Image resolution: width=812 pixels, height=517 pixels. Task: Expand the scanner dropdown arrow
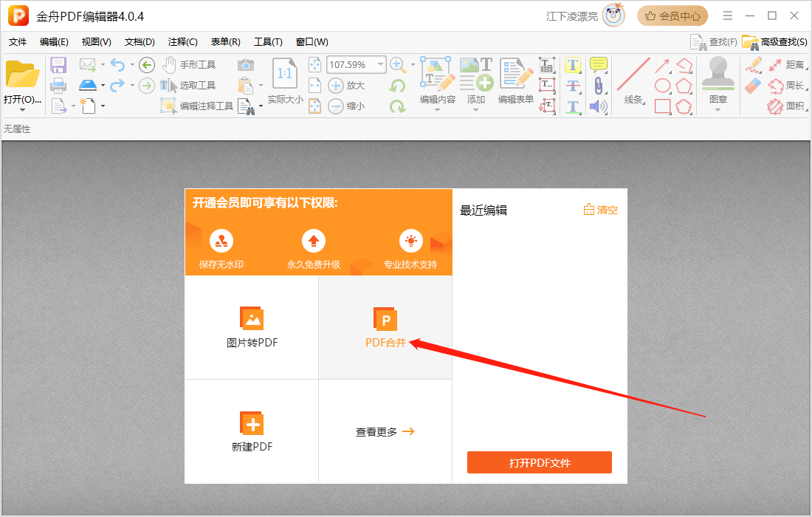click(103, 86)
